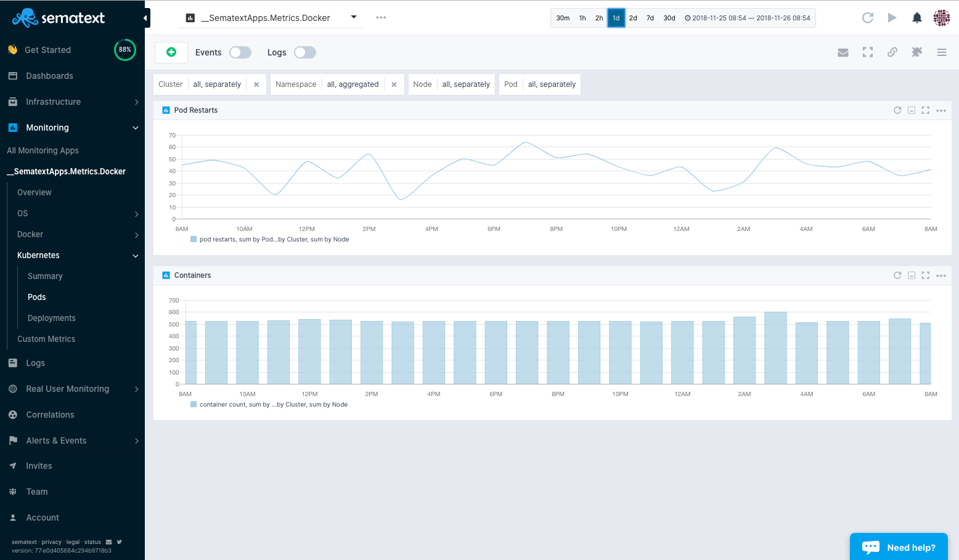Open the app selector dropdown

pyautogui.click(x=271, y=18)
